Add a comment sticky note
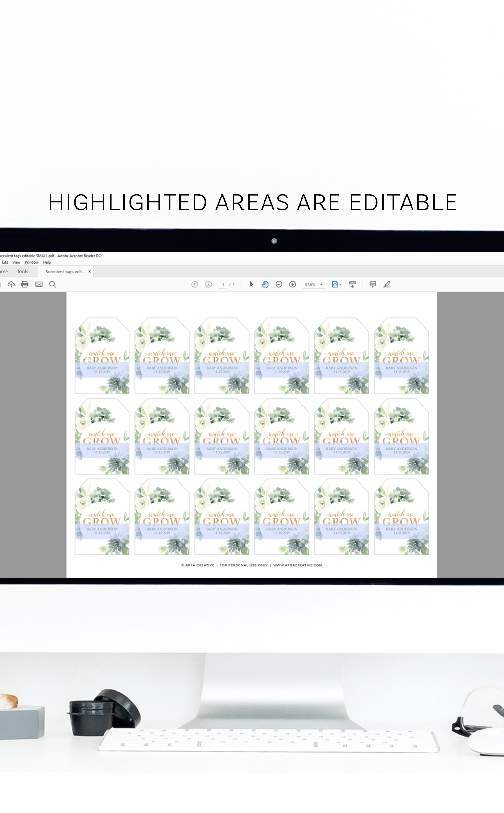504x813 pixels. (373, 284)
